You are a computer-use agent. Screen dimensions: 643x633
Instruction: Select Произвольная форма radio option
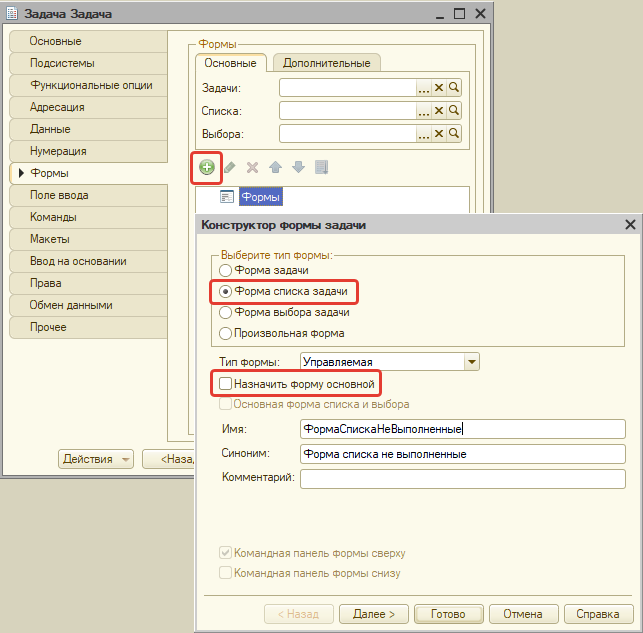282,333
